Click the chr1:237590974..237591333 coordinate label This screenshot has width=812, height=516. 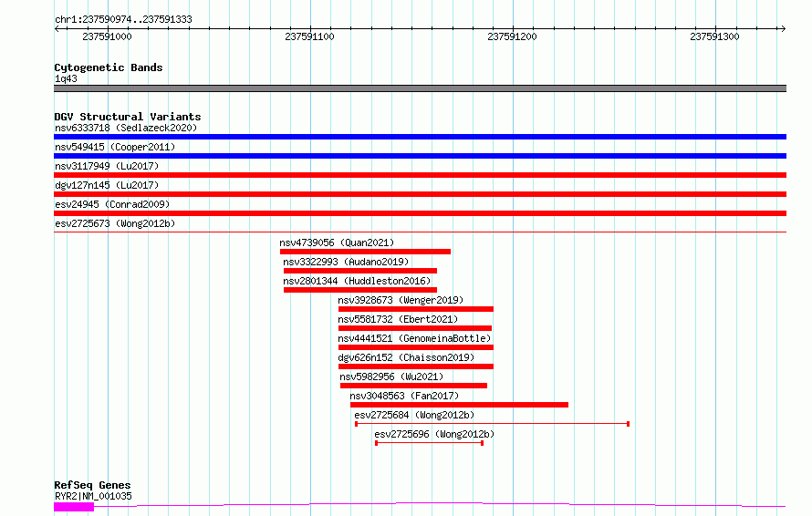tap(123, 19)
